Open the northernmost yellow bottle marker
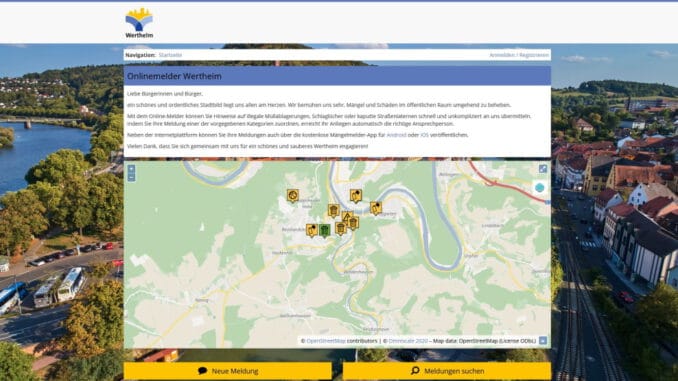Viewport: 678px width, 381px height. click(x=356, y=196)
